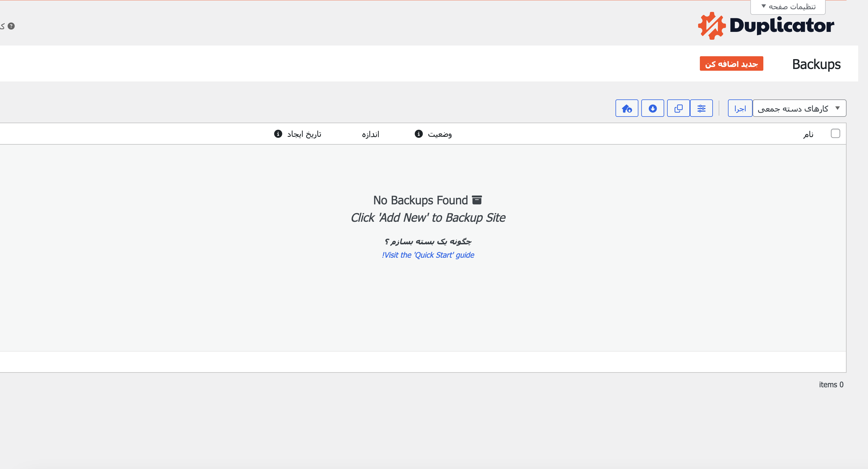Click the templates copy icon button
The image size is (868, 469).
[678, 108]
